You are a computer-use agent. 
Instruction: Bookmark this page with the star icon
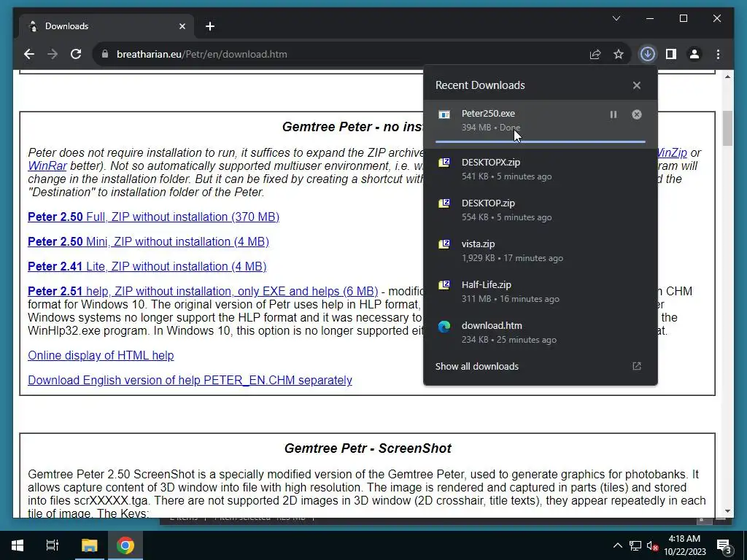point(619,54)
